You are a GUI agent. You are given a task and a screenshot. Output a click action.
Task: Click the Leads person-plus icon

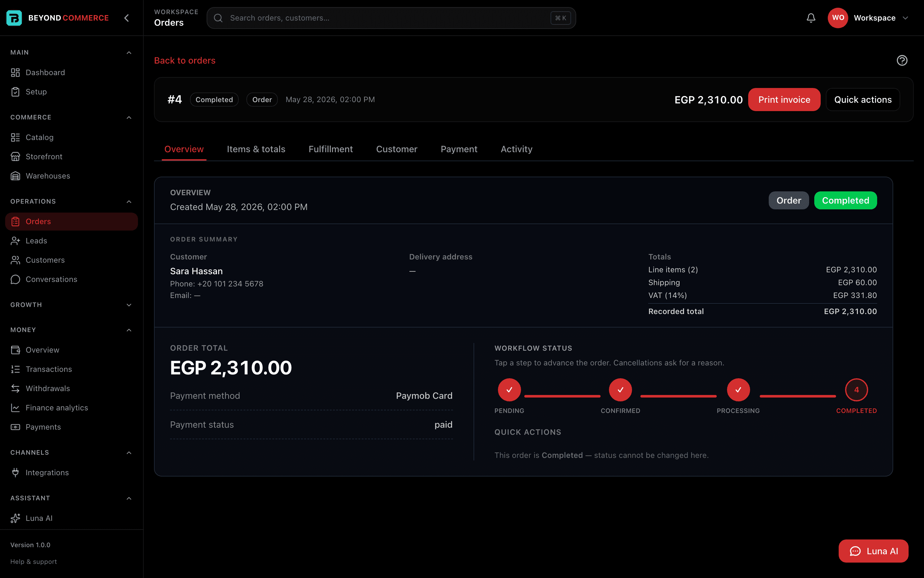point(15,241)
